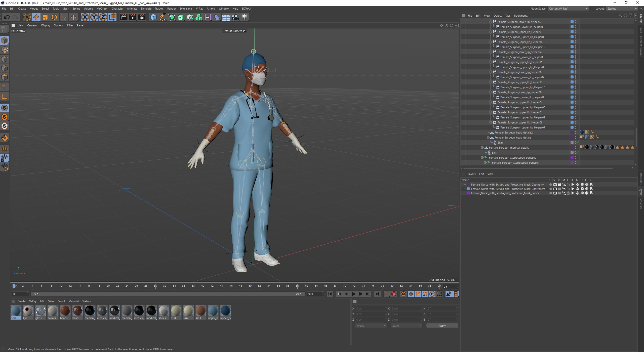Open the Layout Startup dropdown

[621, 9]
